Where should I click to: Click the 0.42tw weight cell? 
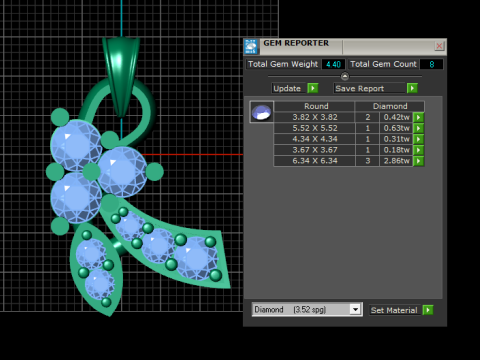396,117
